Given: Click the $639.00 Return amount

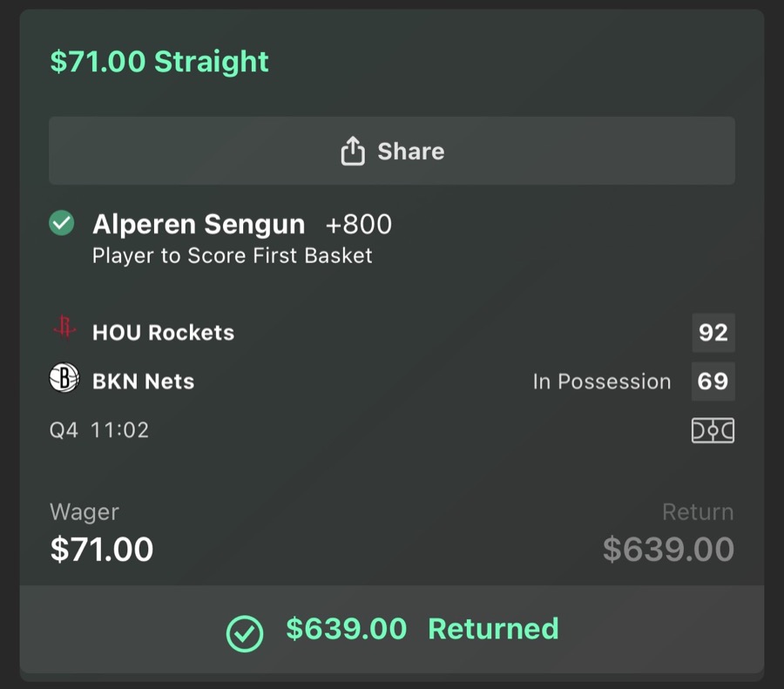Looking at the screenshot, I should [668, 549].
